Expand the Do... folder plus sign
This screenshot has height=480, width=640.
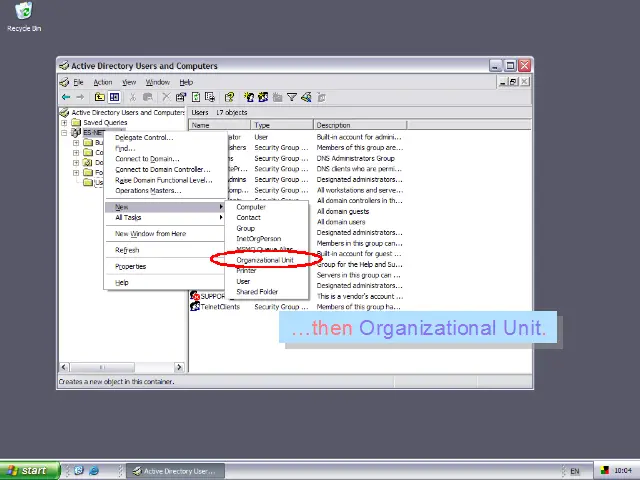point(76,162)
